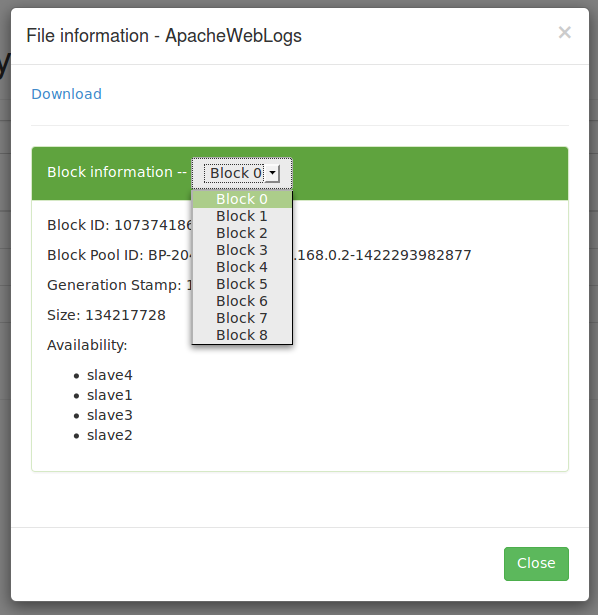Click slave1 in the Availability list
The width and height of the screenshot is (598, 615).
(x=110, y=395)
